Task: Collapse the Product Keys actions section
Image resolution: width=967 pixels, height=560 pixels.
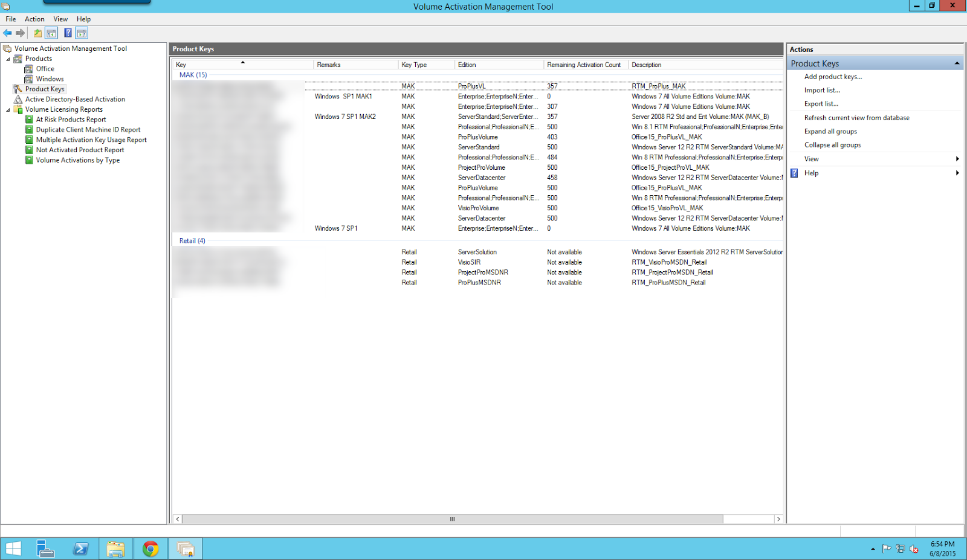Action: (957, 63)
